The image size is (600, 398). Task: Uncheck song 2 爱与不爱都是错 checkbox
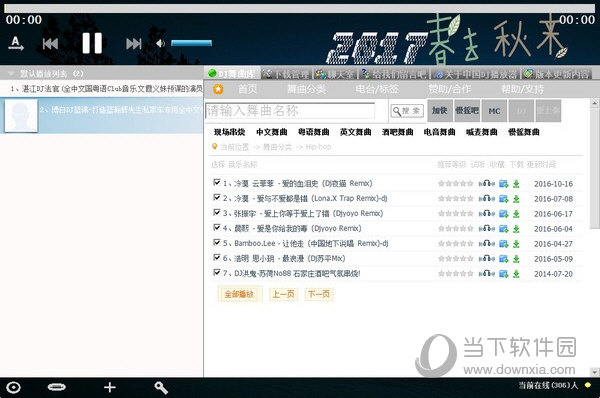point(217,197)
